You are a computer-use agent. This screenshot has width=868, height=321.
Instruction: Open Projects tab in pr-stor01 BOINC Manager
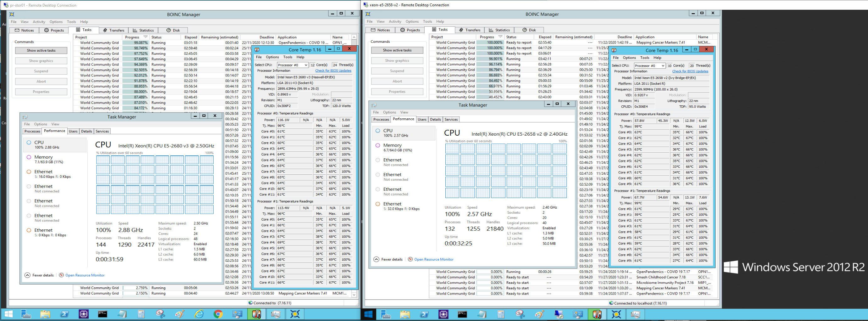pyautogui.click(x=54, y=30)
